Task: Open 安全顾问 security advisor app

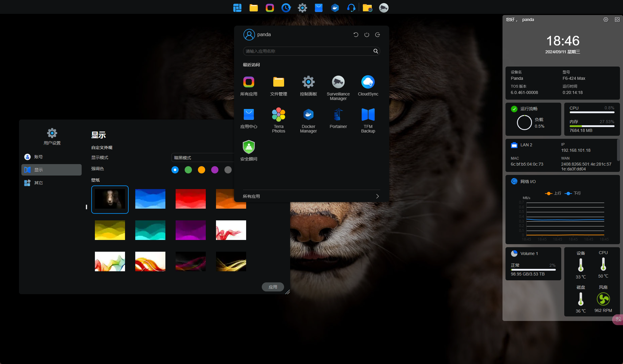Action: (x=249, y=151)
